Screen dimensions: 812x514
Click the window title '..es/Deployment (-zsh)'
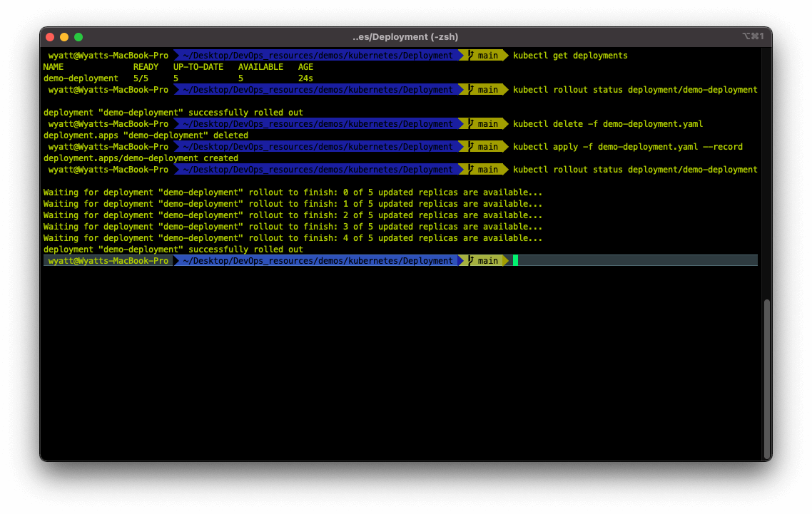click(405, 37)
